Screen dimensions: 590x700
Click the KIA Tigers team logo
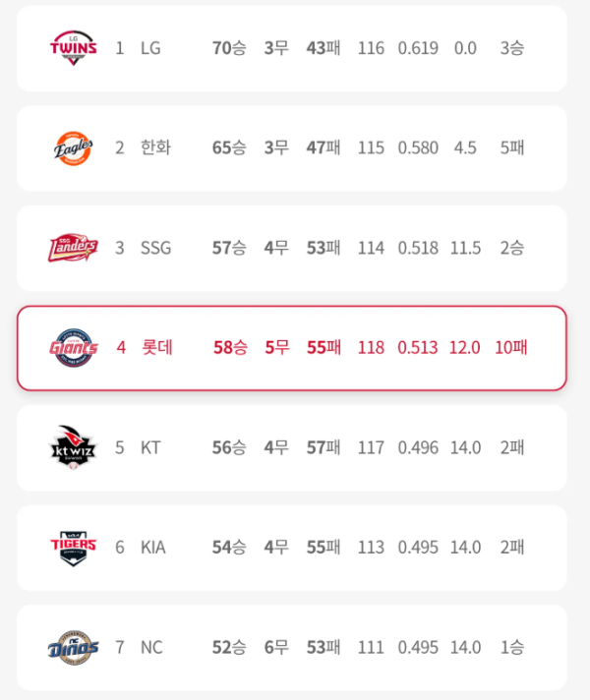[73, 548]
